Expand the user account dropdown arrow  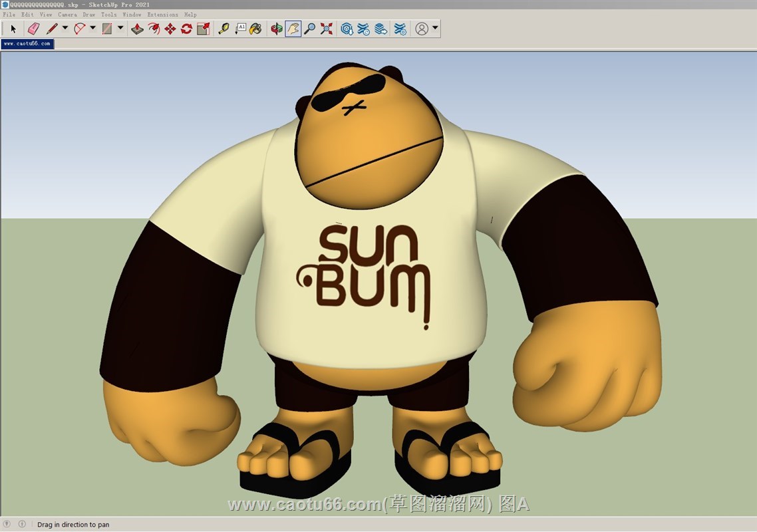pos(435,28)
